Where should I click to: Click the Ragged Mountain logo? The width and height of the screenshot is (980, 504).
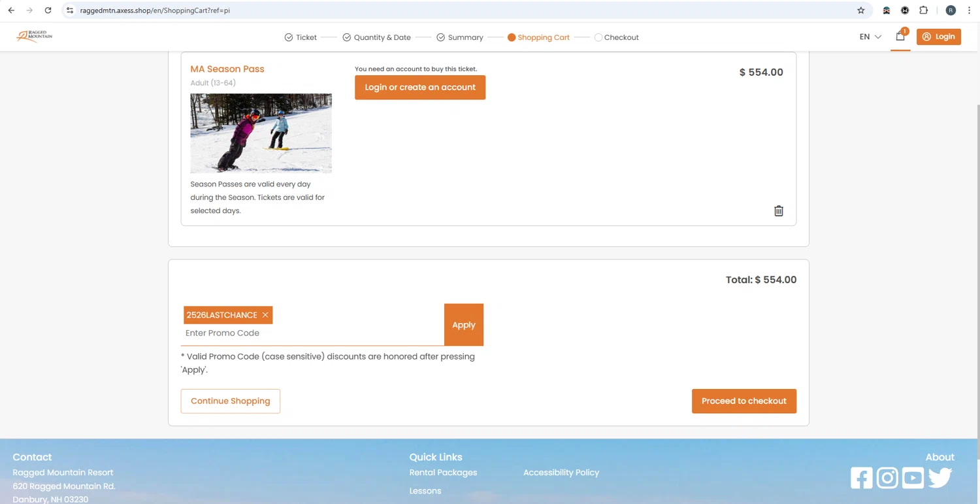(x=35, y=36)
